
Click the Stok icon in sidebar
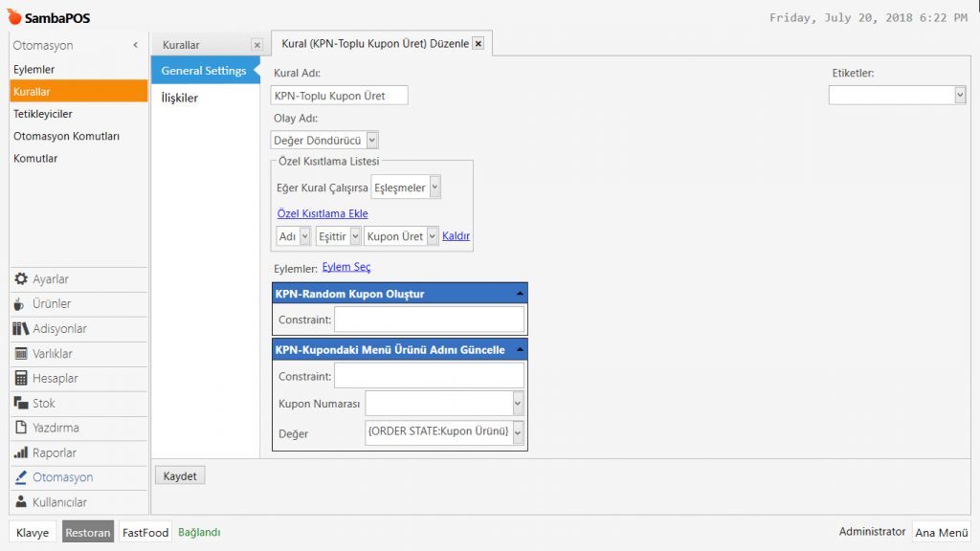pos(21,404)
